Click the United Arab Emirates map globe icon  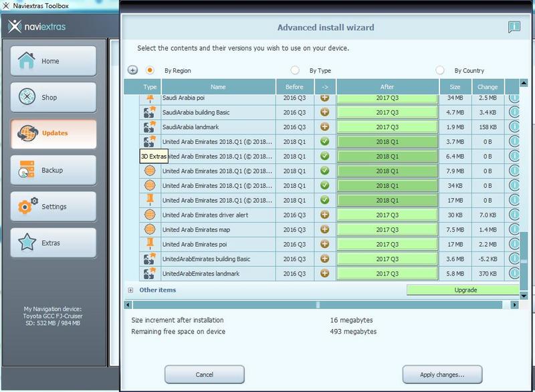click(x=150, y=229)
